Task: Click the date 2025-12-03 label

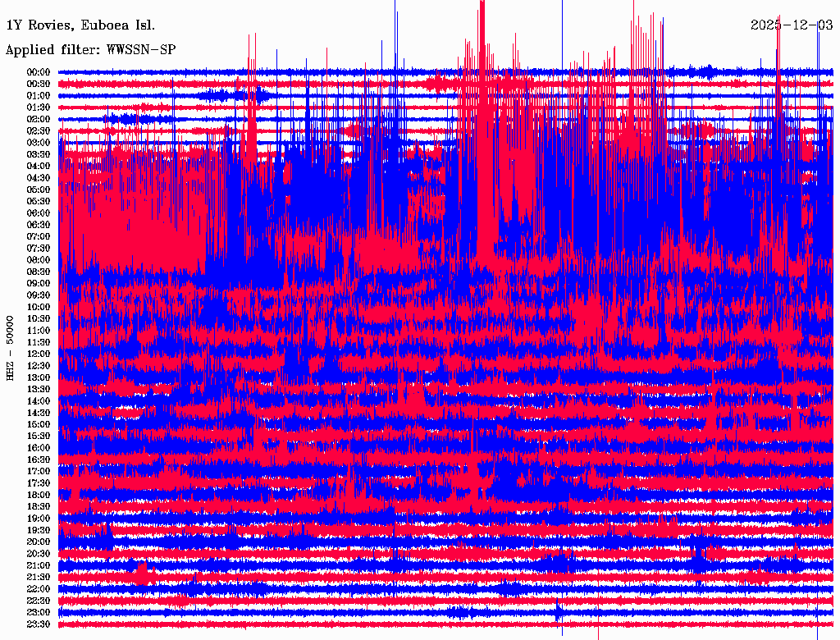Action: point(792,25)
